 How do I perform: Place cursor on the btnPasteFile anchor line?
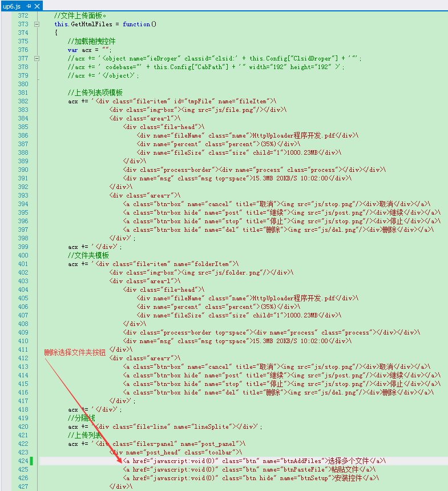pos(249,469)
